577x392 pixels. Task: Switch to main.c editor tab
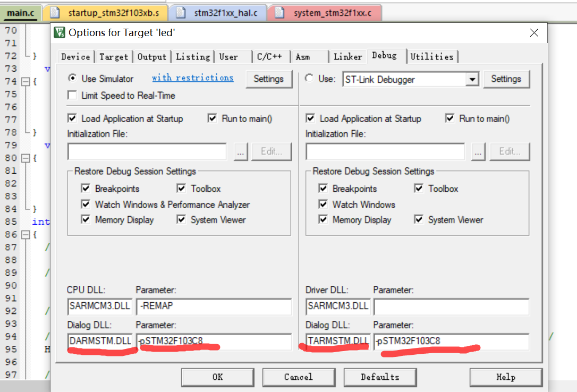21,13
